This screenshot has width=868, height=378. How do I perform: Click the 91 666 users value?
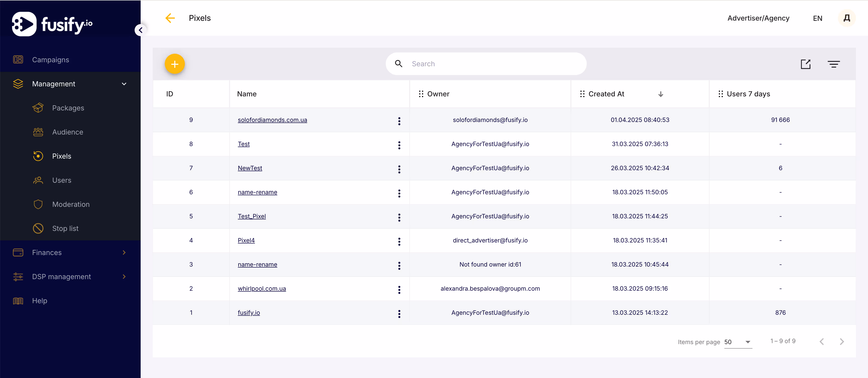tap(780, 120)
